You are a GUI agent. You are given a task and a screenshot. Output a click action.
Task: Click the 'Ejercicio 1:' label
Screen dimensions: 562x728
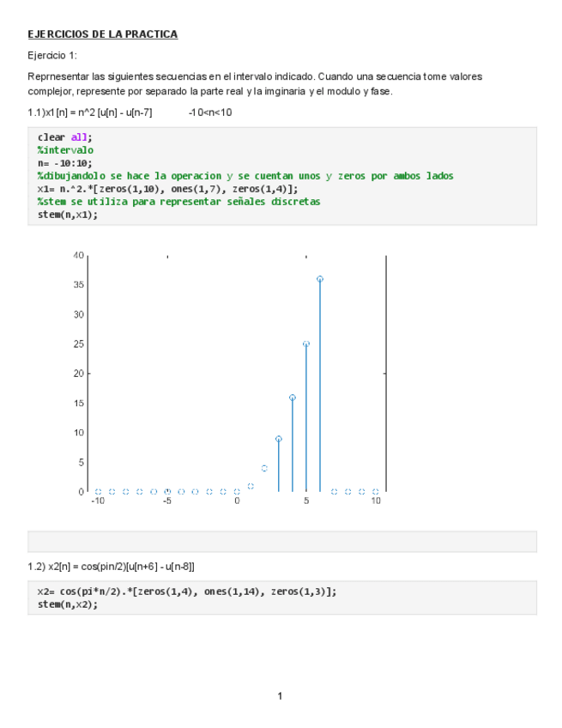[52, 56]
